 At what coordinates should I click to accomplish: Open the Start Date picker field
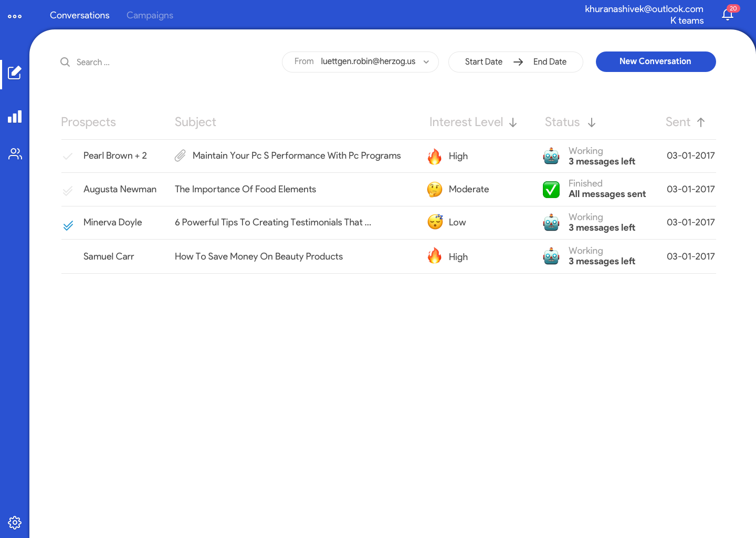click(x=484, y=62)
